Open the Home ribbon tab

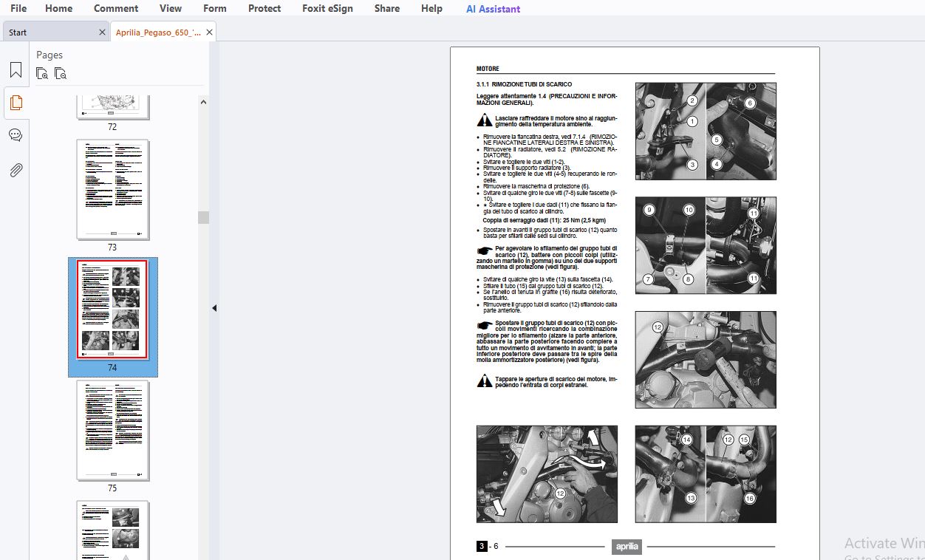(x=58, y=8)
